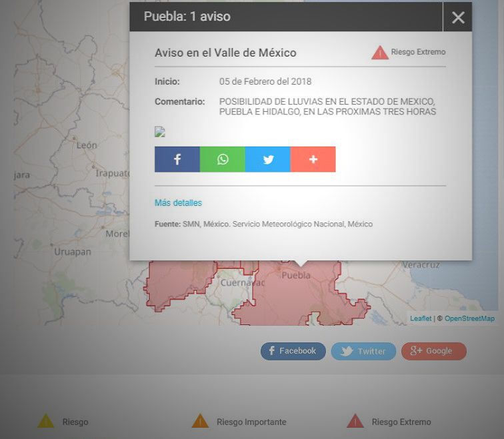Open the Leaflet attribution link
Viewport: 504px width, 439px height.
(421, 318)
